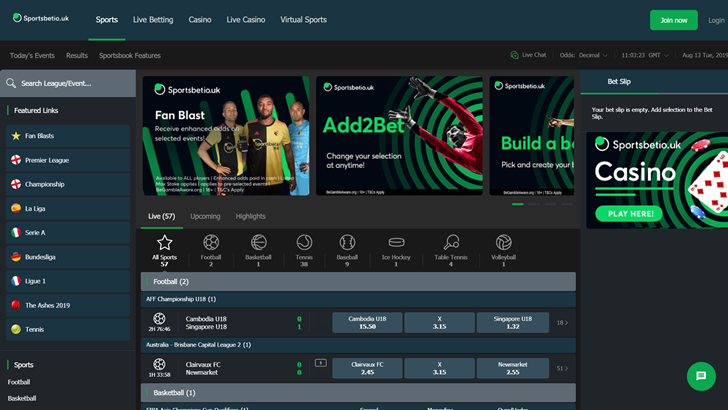Click the search magnifier icon
Image resolution: width=728 pixels, height=410 pixels.
click(11, 84)
